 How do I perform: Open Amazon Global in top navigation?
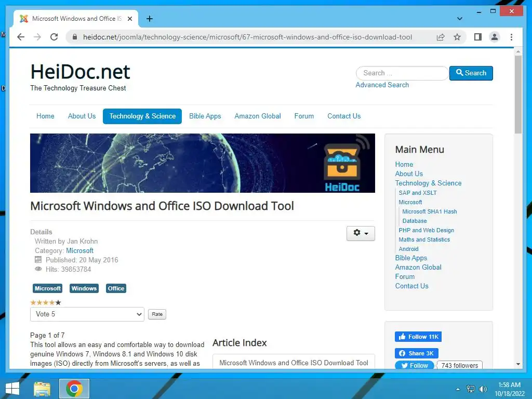258,116
